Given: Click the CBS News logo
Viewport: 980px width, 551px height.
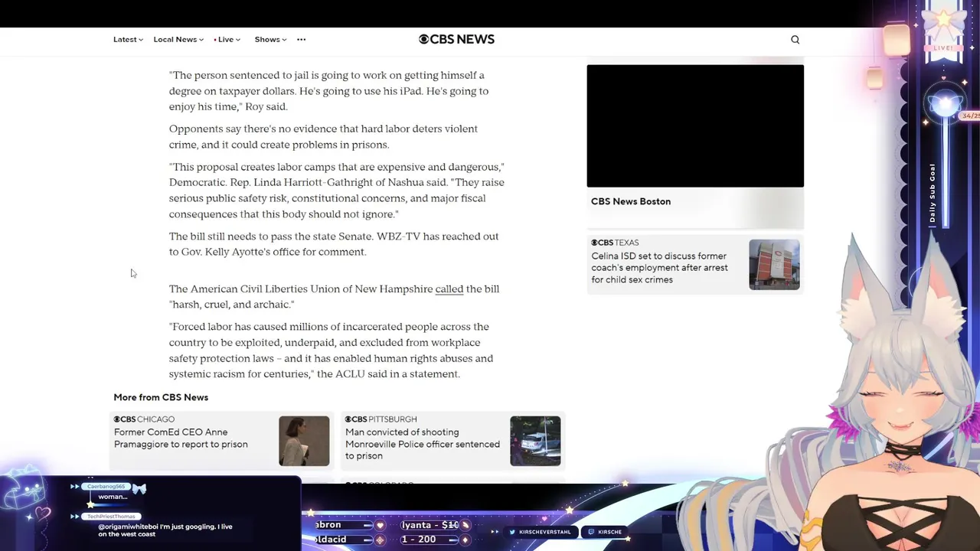Looking at the screenshot, I should pyautogui.click(x=456, y=39).
